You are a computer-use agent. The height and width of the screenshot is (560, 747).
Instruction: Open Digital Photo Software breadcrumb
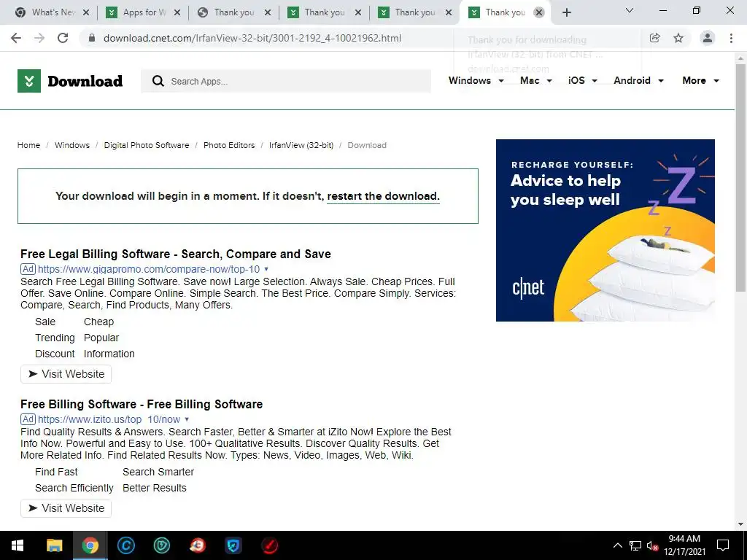(x=146, y=145)
